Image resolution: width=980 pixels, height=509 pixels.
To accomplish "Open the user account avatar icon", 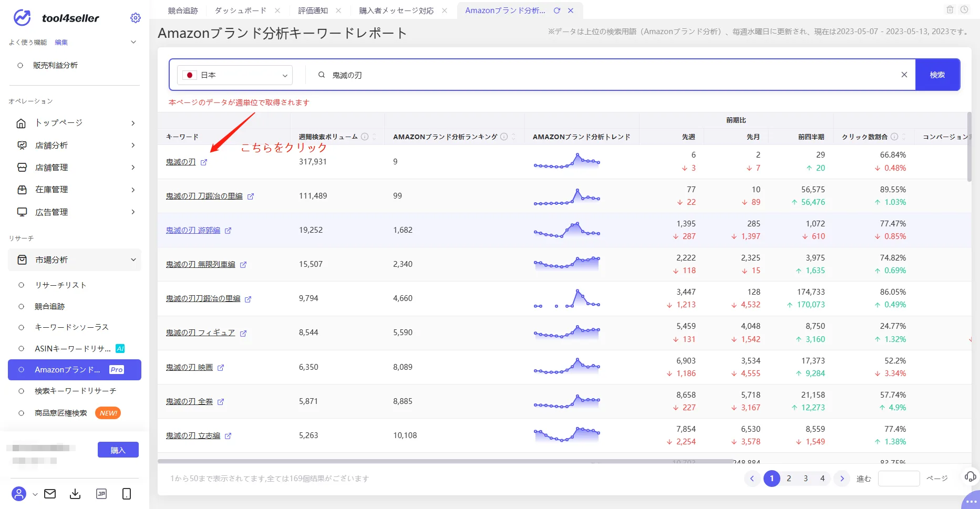I will 19,494.
